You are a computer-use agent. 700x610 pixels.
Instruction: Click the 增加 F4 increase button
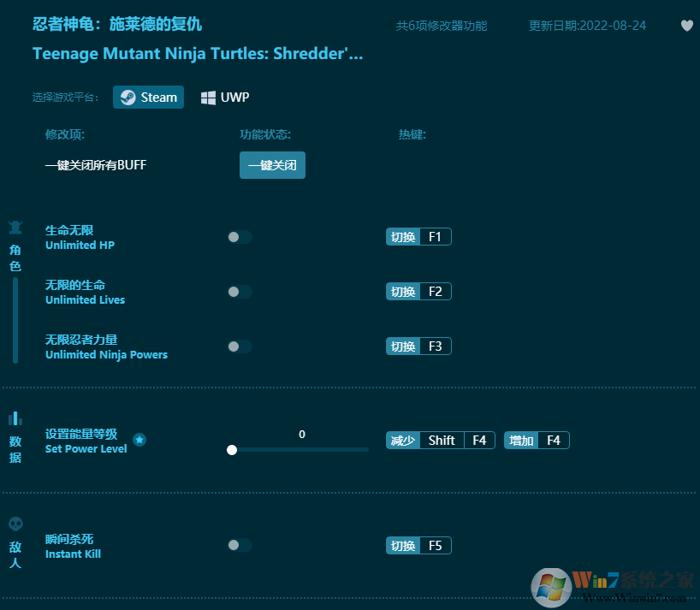(537, 440)
